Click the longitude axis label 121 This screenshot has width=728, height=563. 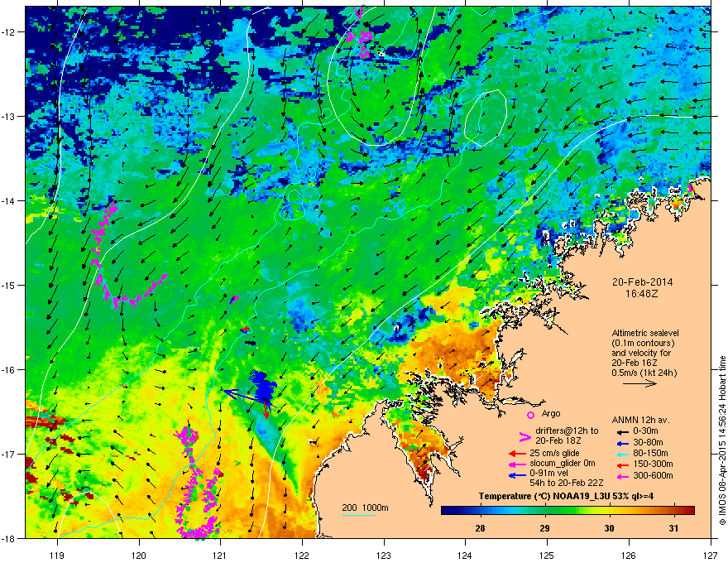tap(220, 555)
